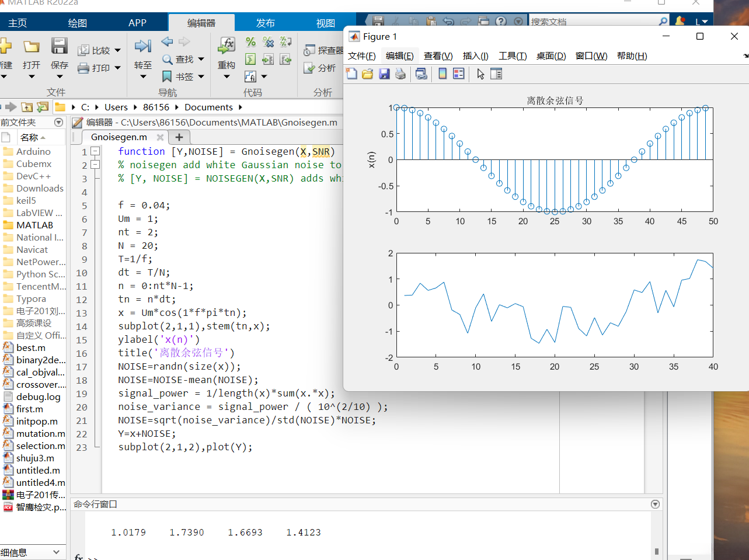This screenshot has width=749, height=560.
Task: Click the comment percent icon in Code group
Action: tap(250, 42)
